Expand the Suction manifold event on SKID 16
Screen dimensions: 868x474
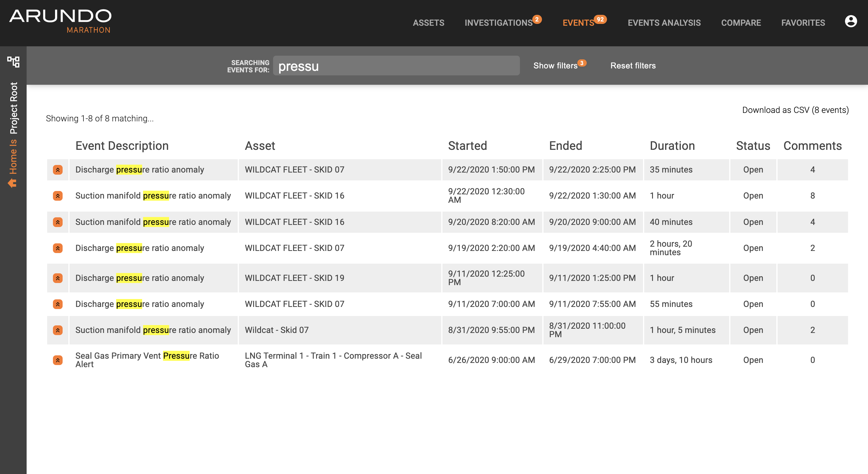coord(58,196)
